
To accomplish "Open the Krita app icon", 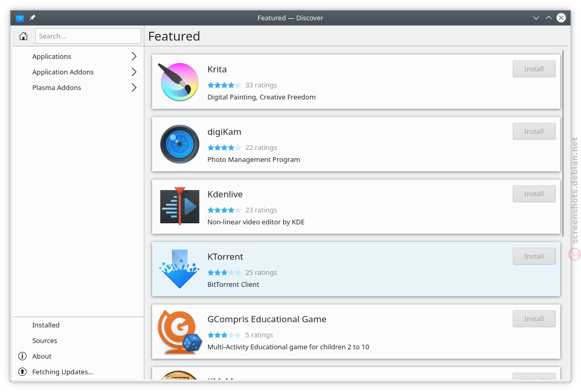I will pyautogui.click(x=179, y=82).
